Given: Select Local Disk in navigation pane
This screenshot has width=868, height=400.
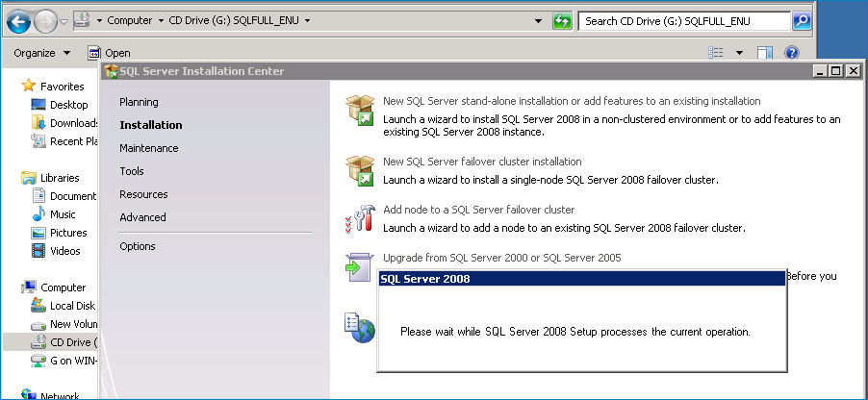Looking at the screenshot, I should [72, 306].
